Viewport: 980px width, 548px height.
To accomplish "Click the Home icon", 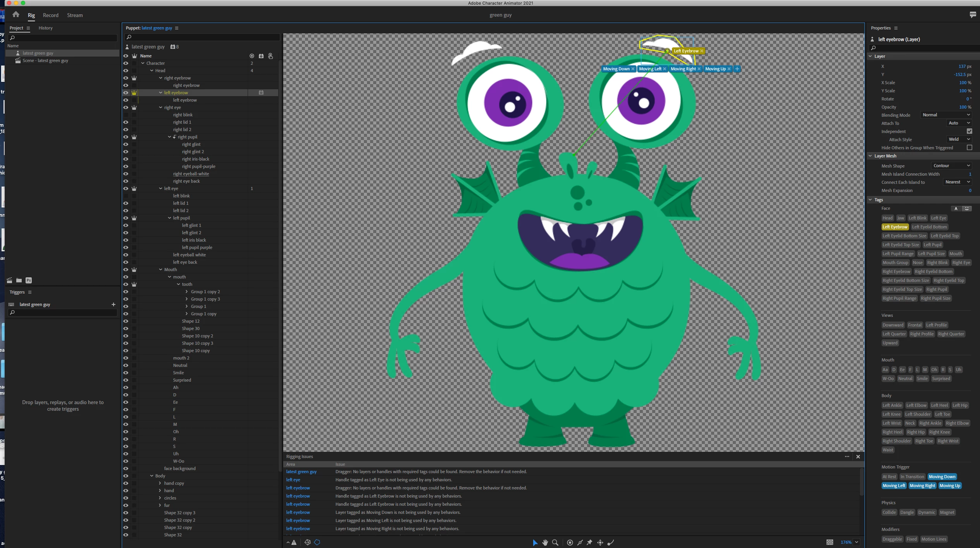I will (16, 15).
